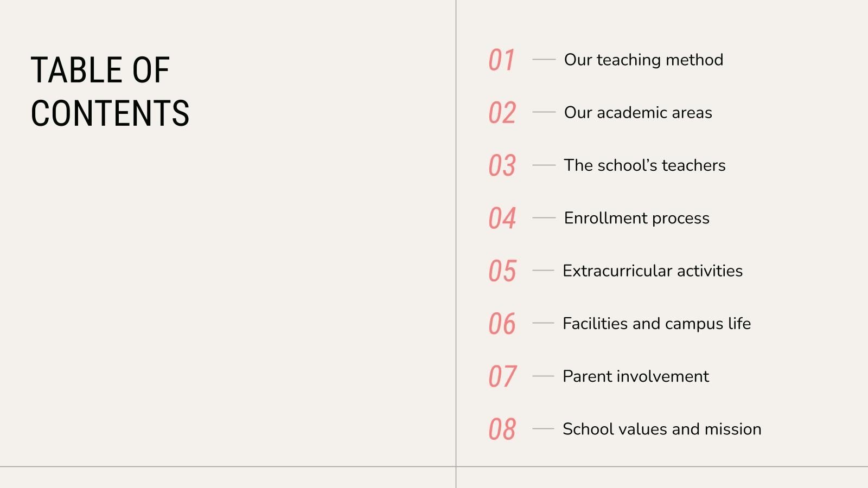Screen dimensions: 868x488
Task: Select "School values and mission" entry
Action: (x=661, y=429)
